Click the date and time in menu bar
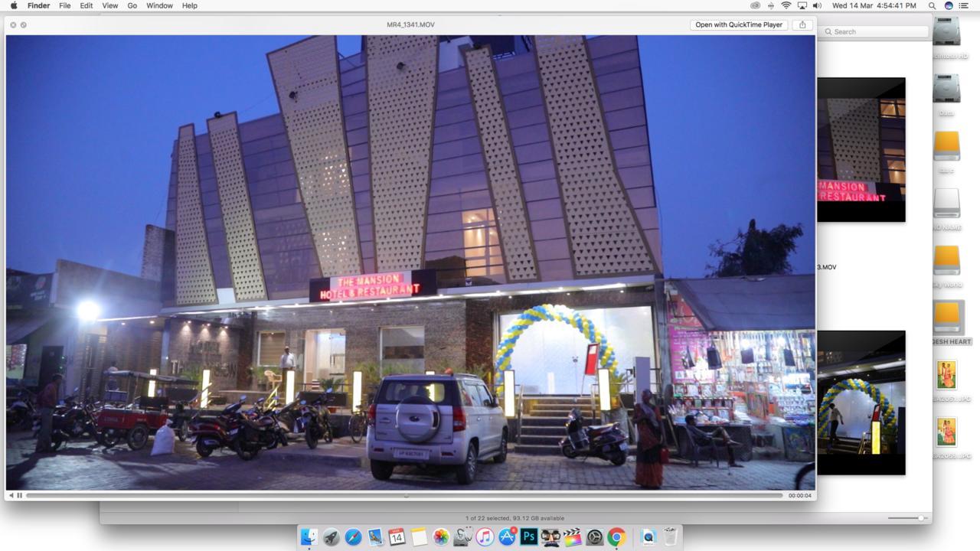 pyautogui.click(x=874, y=5)
